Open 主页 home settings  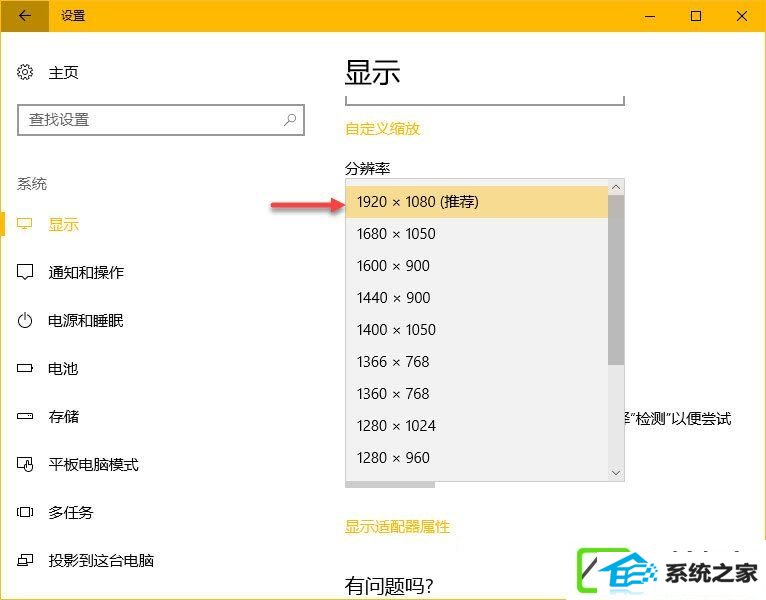coord(64,73)
